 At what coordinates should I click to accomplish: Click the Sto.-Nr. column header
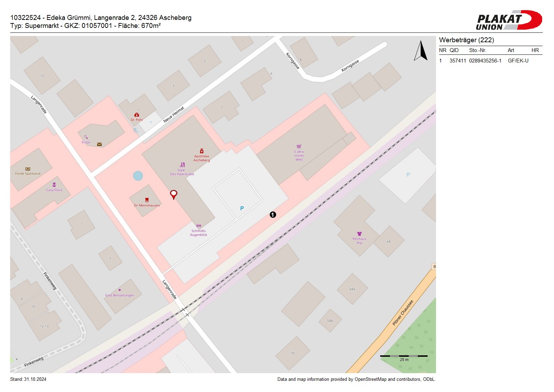[478, 50]
